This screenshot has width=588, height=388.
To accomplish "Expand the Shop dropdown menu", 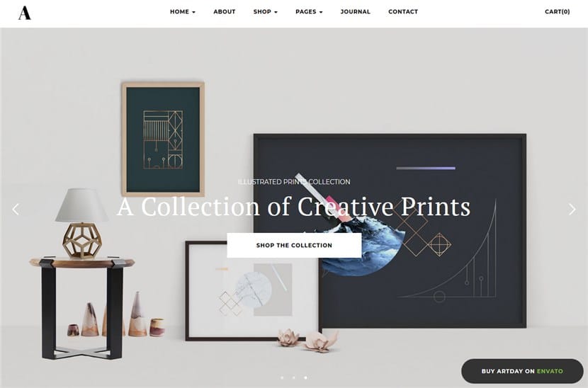I will point(266,11).
